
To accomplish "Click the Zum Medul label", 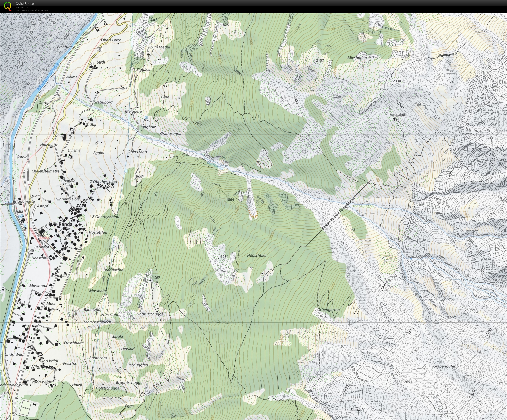I will tap(160, 47).
